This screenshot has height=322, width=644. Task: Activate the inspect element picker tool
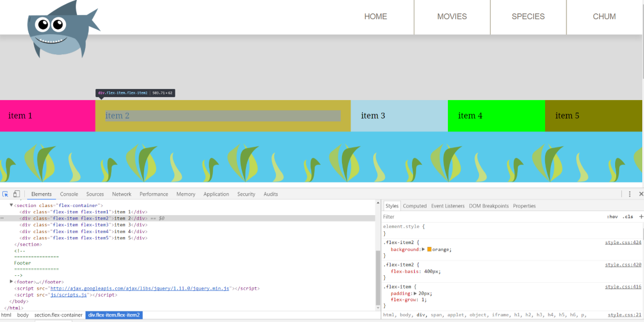click(x=5, y=194)
